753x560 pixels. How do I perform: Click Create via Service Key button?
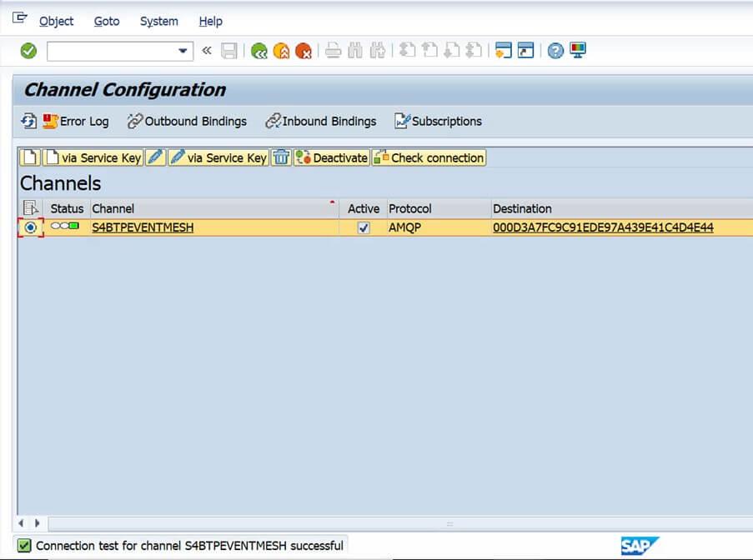click(93, 157)
